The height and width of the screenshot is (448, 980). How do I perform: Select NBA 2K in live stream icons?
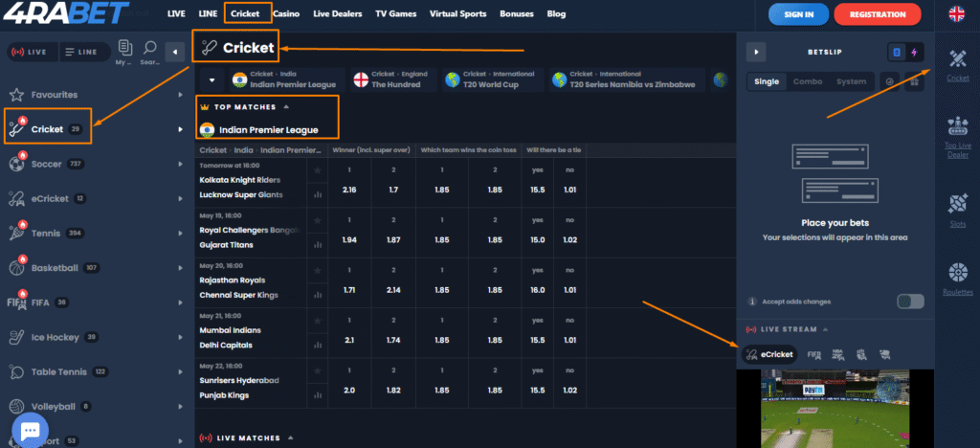pos(838,354)
